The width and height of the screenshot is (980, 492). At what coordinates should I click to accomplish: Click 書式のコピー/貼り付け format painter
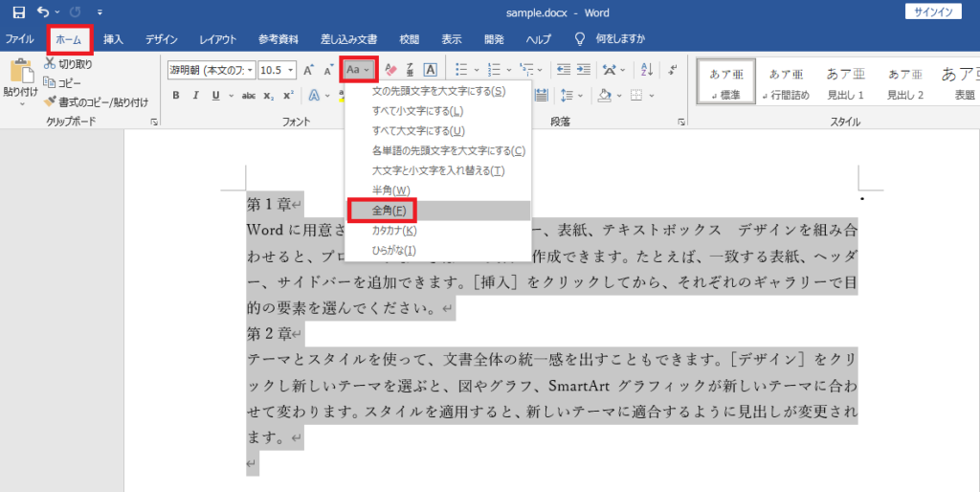[97, 101]
